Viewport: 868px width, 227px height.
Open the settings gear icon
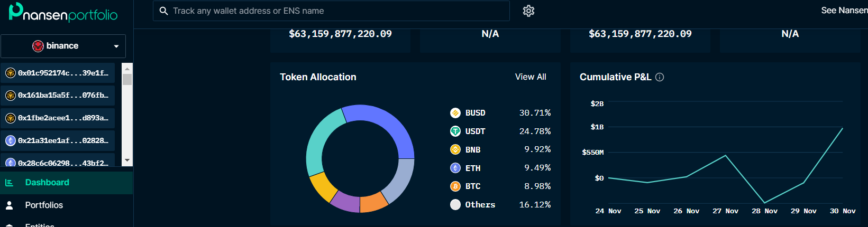528,11
